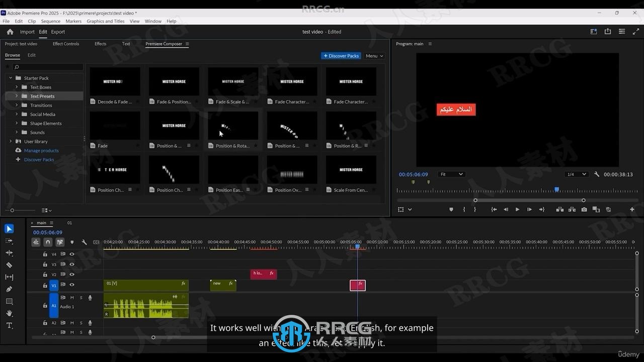Expand the Social Media folder
The image size is (644, 362).
(x=17, y=114)
